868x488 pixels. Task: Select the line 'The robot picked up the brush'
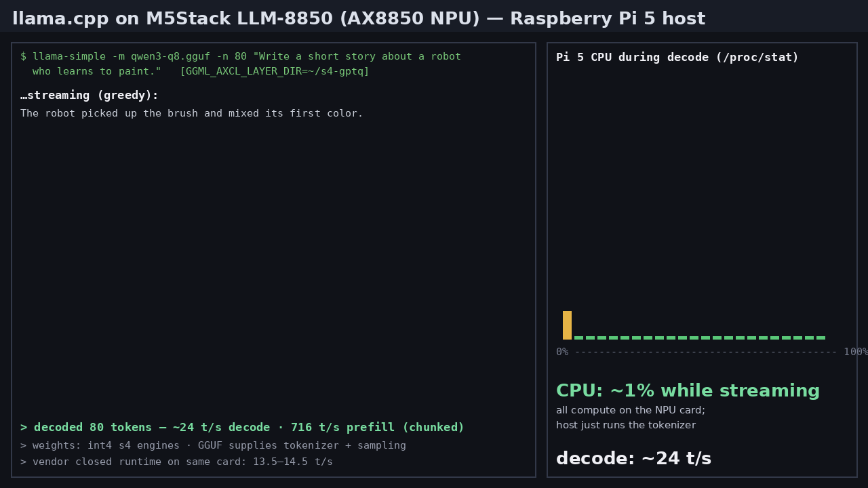(x=192, y=114)
